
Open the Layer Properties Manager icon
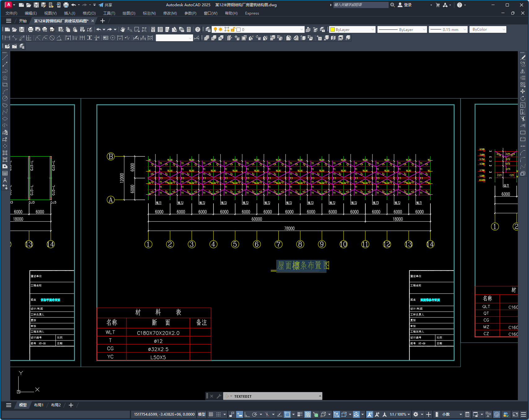[208, 29]
